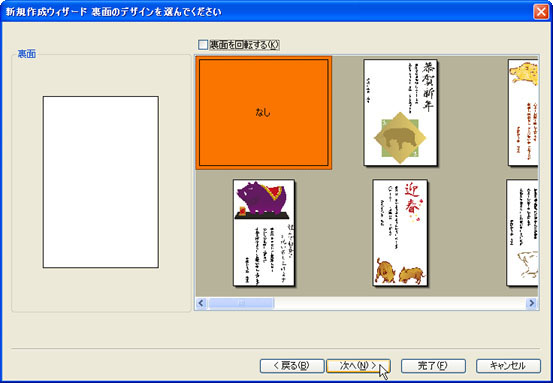The width and height of the screenshot is (553, 383).
Task: Click the right scroll arrow of design list
Action: [x=531, y=303]
